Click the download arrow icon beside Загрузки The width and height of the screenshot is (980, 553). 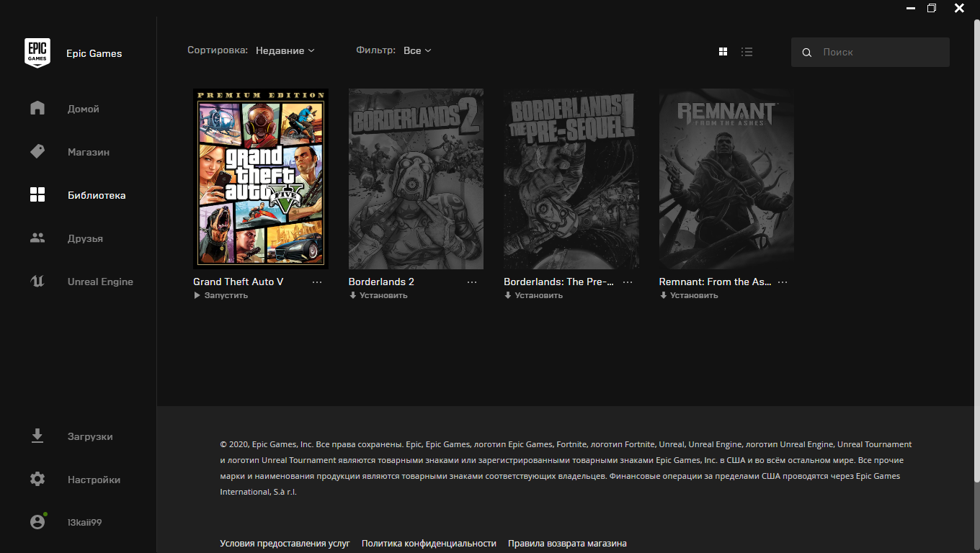[x=37, y=436]
